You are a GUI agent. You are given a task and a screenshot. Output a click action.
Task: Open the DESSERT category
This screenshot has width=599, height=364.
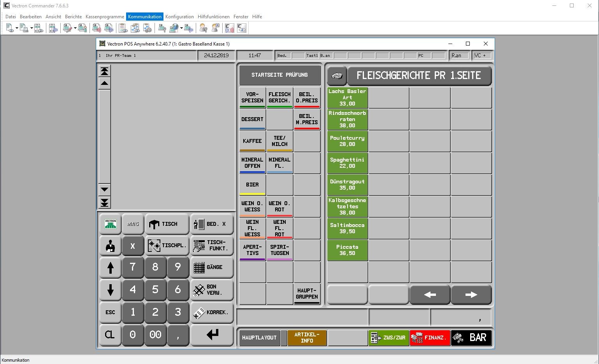(252, 120)
